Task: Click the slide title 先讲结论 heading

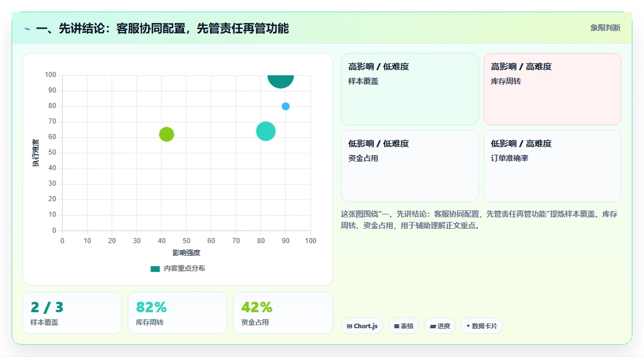Action: [162, 28]
